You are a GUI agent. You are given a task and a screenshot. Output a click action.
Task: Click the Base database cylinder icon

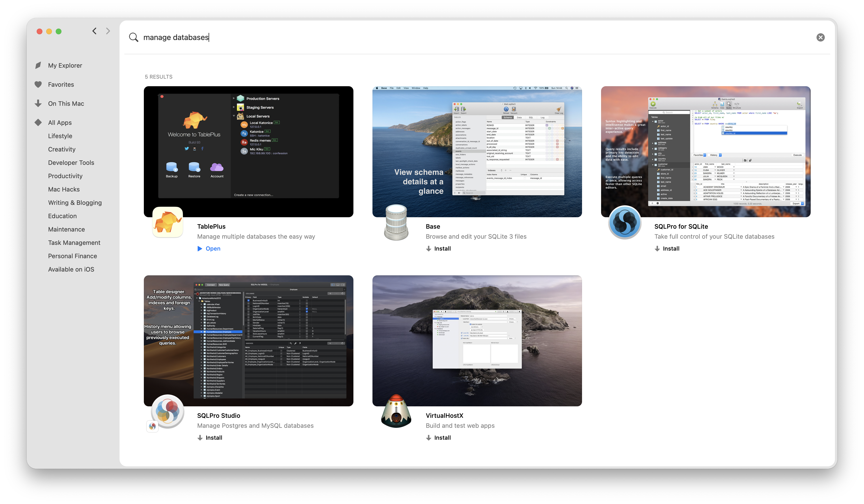tap(396, 222)
